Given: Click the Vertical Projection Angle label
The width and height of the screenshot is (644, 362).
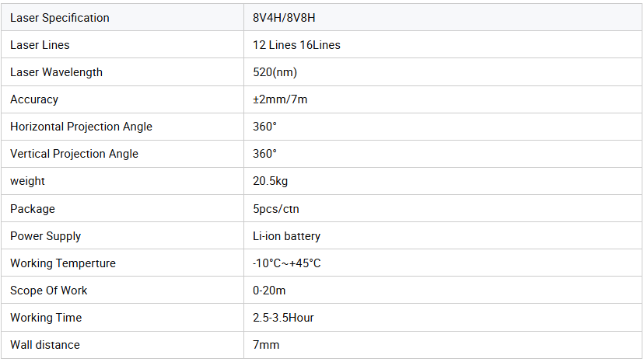Looking at the screenshot, I should (x=75, y=154).
